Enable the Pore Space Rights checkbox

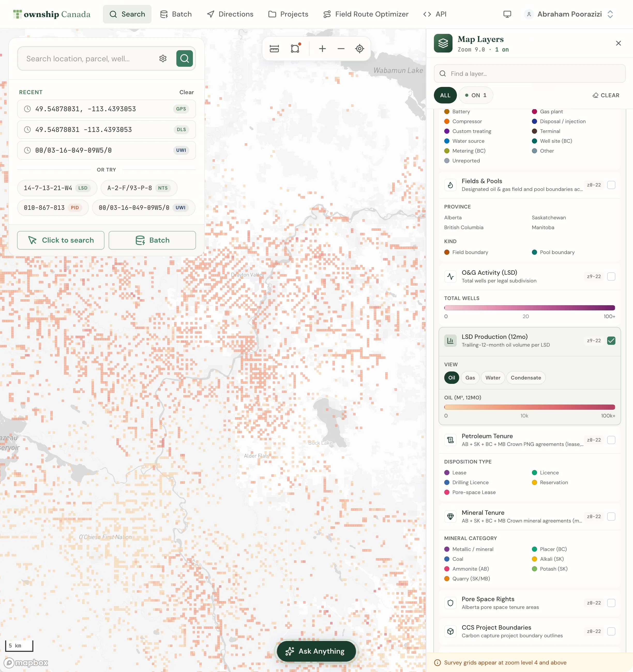[611, 603]
